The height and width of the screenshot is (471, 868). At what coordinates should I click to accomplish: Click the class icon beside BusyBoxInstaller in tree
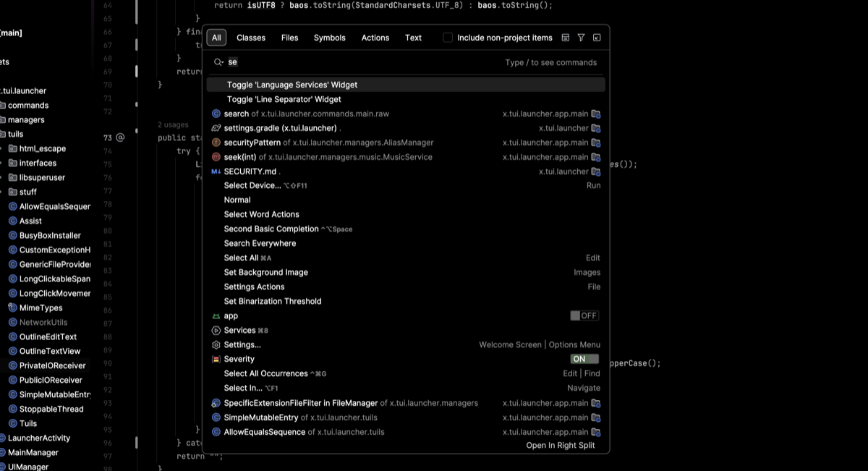tap(13, 235)
